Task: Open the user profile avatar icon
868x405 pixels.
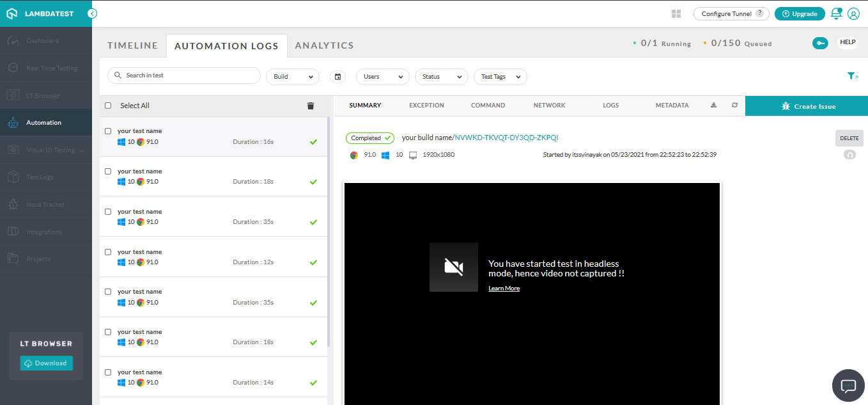Action: click(x=853, y=13)
